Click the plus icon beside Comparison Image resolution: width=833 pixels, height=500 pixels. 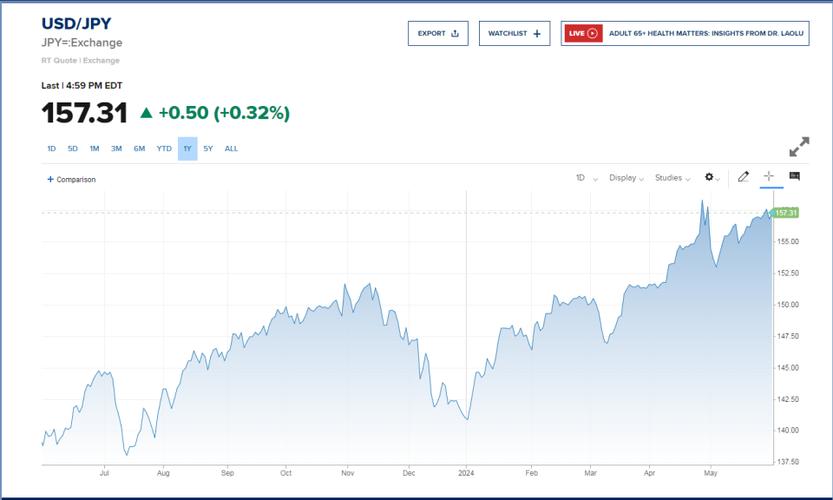pyautogui.click(x=50, y=180)
